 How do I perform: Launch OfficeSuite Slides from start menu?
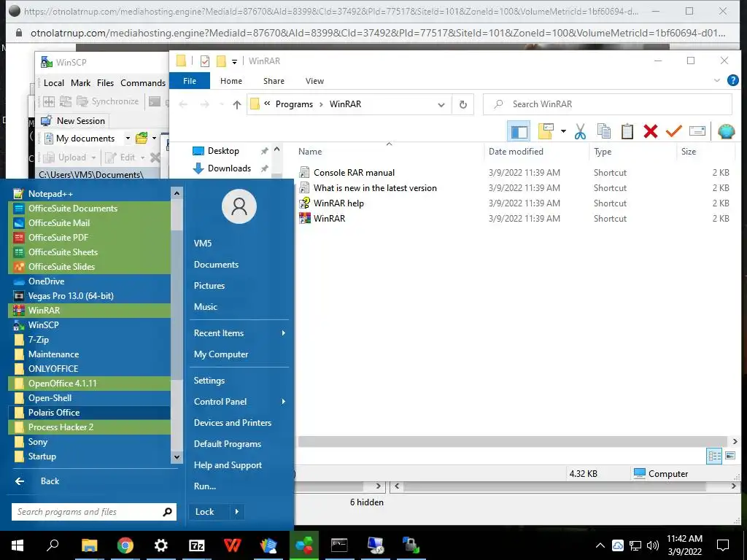89,267
